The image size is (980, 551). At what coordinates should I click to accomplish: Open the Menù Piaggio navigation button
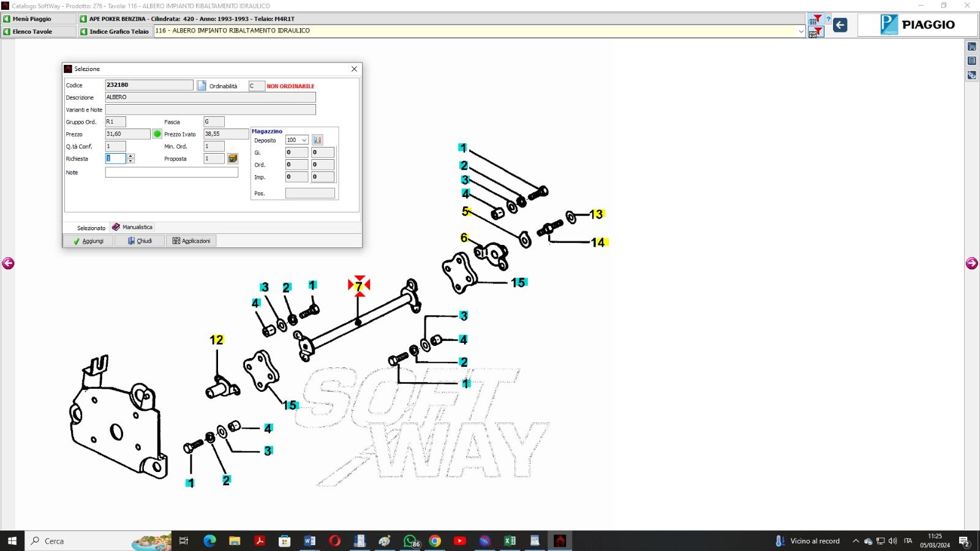click(38, 19)
